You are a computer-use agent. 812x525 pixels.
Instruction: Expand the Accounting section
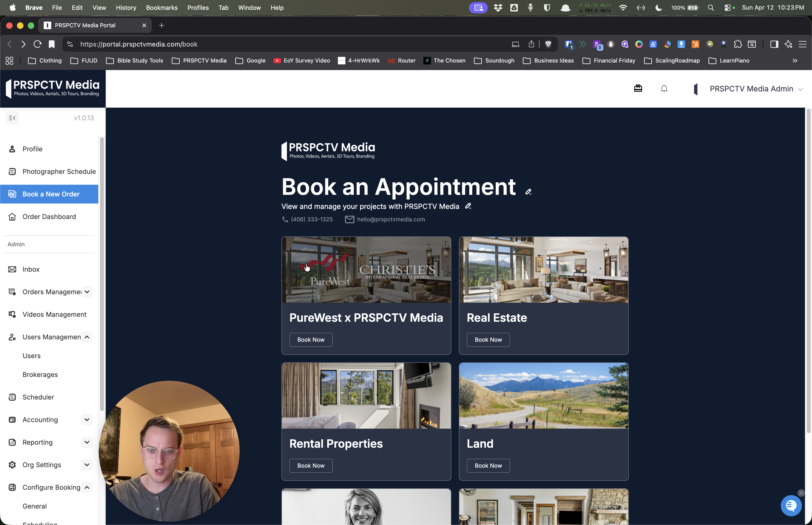tap(87, 420)
